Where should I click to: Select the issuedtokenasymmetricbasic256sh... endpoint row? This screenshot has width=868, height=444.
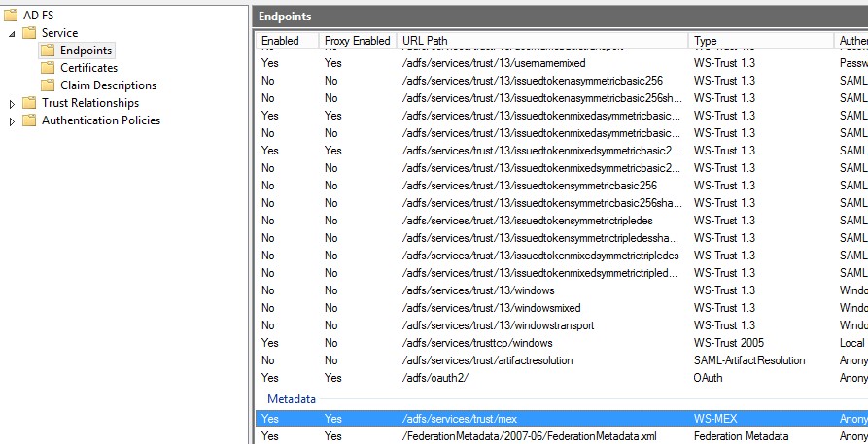562,98
